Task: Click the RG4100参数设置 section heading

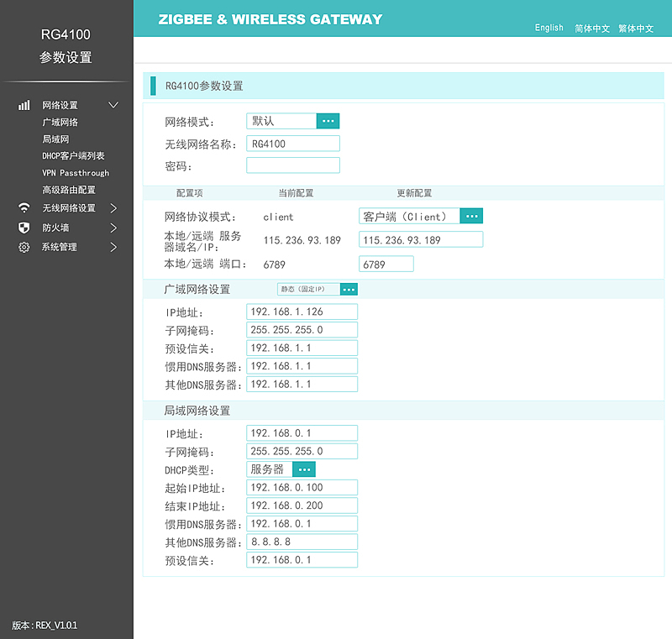Action: pyautogui.click(x=204, y=86)
